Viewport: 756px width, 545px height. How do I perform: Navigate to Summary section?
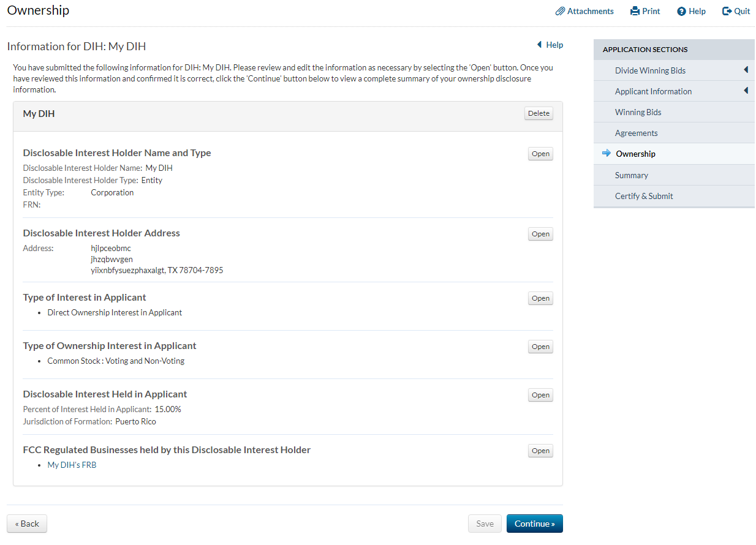coord(631,175)
